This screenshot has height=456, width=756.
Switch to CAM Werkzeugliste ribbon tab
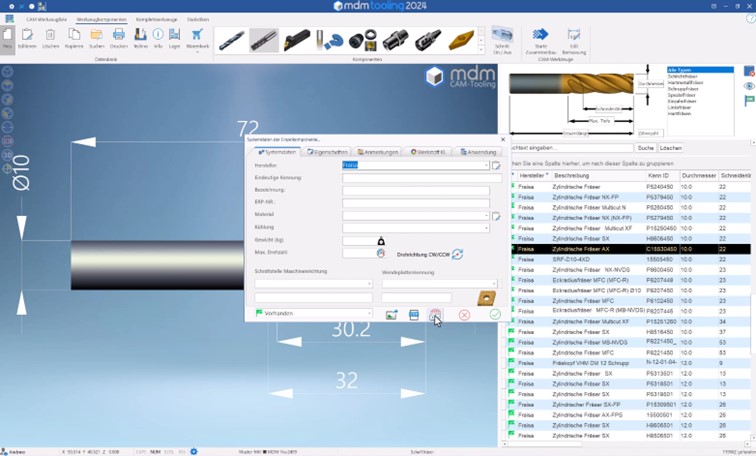47,19
